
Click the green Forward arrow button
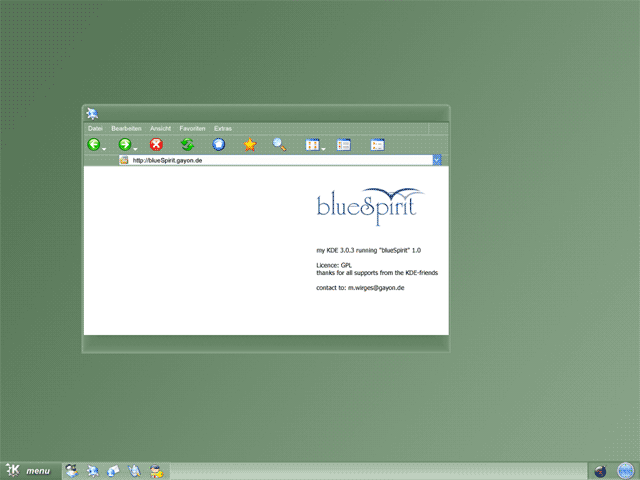tap(125, 144)
